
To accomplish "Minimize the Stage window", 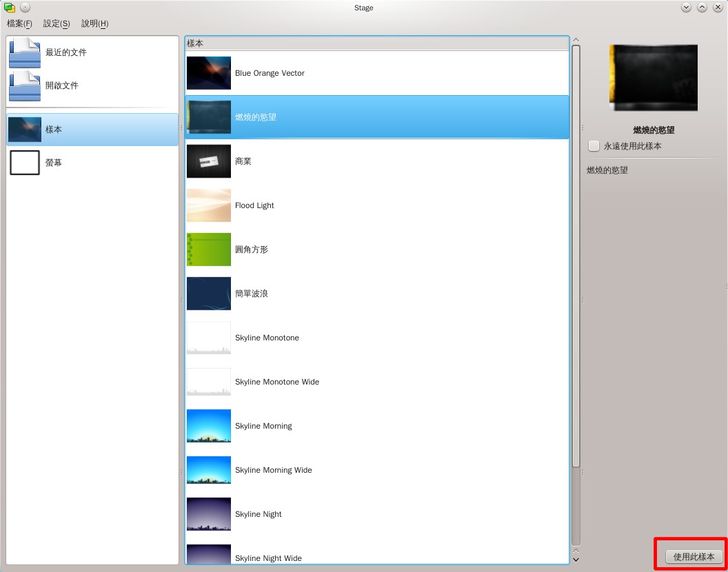I will [686, 8].
